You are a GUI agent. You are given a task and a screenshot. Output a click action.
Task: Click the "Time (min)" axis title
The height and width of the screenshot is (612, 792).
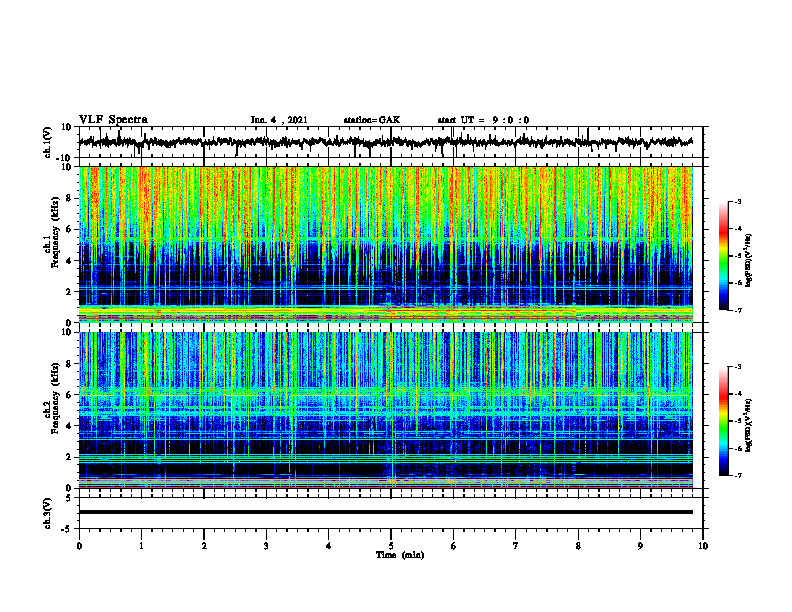tap(400, 555)
